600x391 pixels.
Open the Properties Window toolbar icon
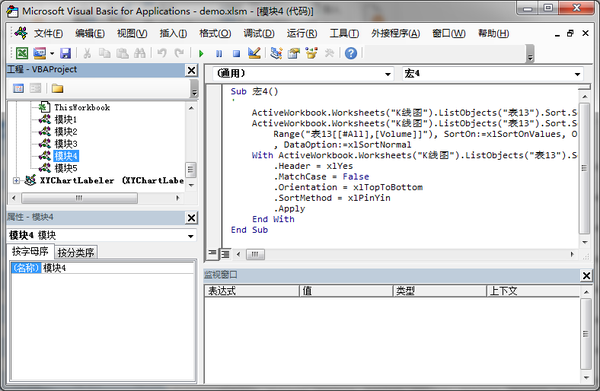click(293, 53)
